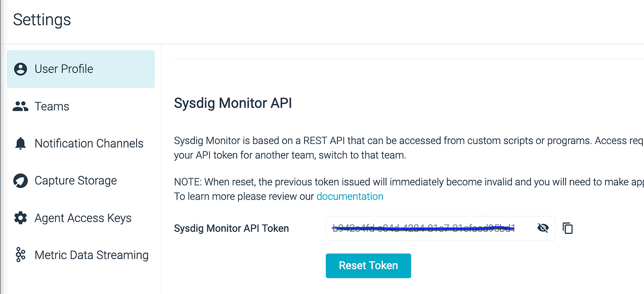This screenshot has height=294, width=644.
Task: Open the documentation link
Action: (x=350, y=197)
